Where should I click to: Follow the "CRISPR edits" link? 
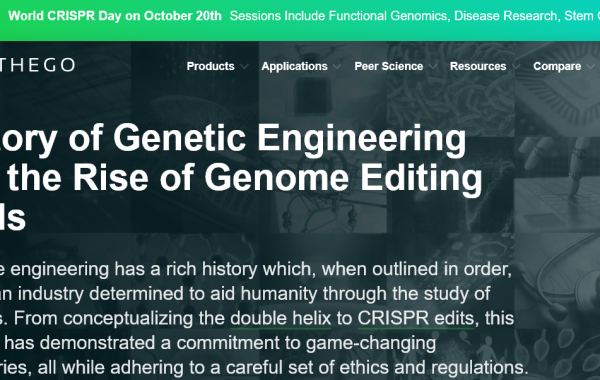point(416,318)
